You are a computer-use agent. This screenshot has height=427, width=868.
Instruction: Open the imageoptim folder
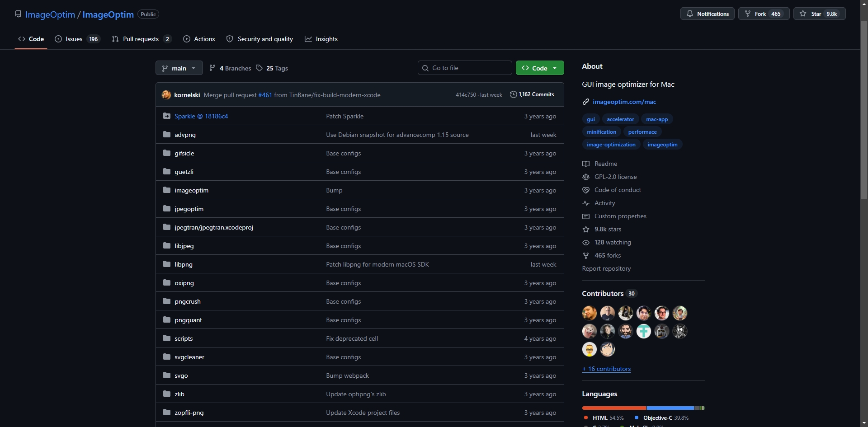pos(191,190)
